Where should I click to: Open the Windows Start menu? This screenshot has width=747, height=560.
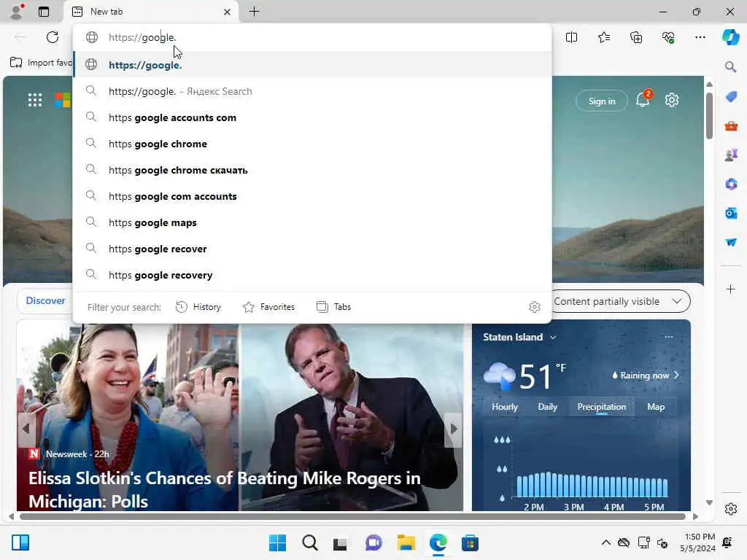pyautogui.click(x=277, y=542)
